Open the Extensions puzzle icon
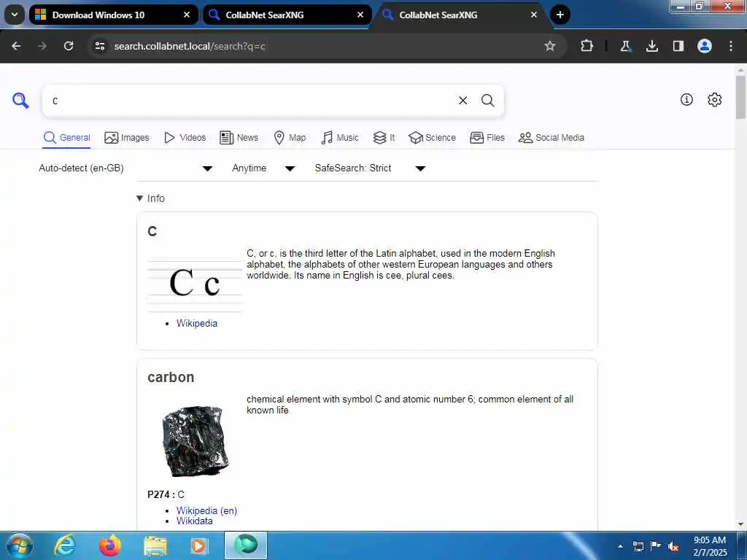Viewport: 747px width, 560px height. point(587,46)
